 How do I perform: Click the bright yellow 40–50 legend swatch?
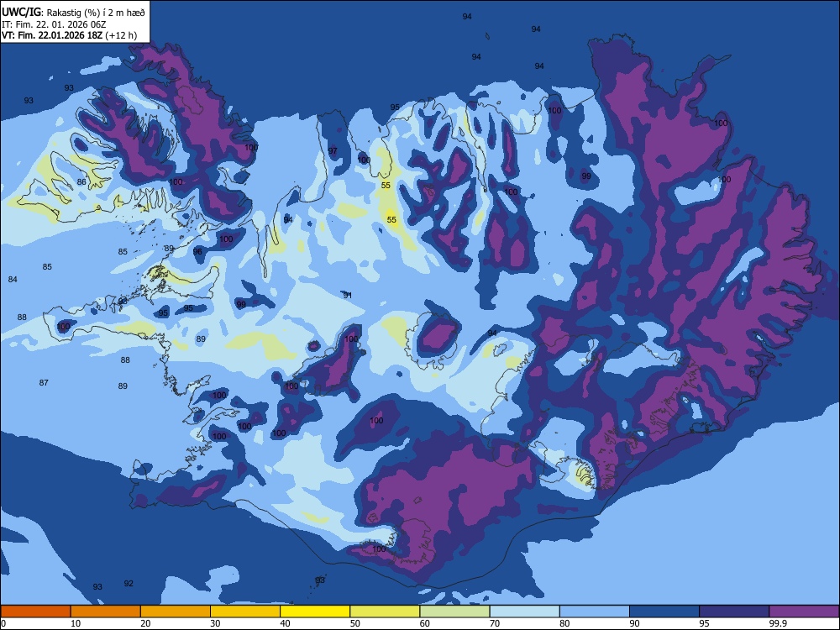tap(315, 612)
